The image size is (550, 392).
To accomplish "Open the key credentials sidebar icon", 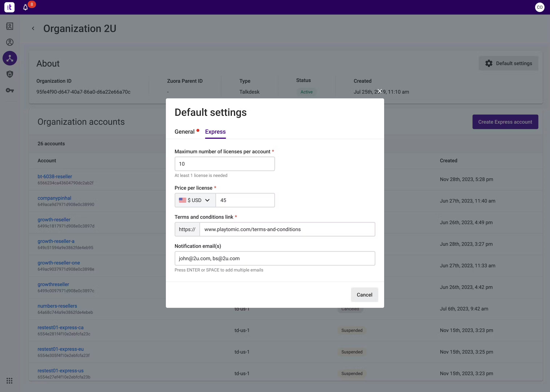I will click(10, 90).
